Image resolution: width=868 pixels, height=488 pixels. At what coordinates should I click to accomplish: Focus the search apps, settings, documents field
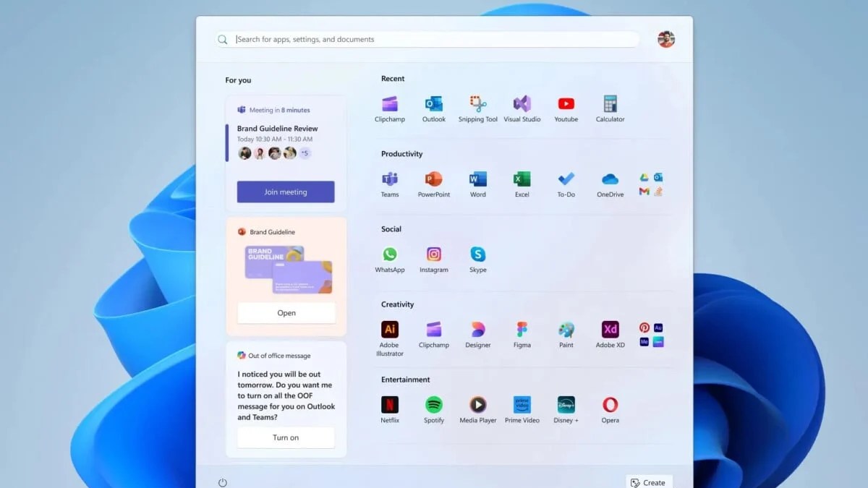427,39
